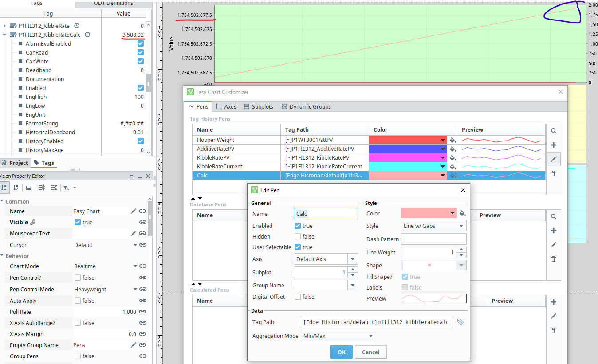Open paint bucket for KibbleRatePV color
This screenshot has height=364, width=598.
tap(452, 157)
